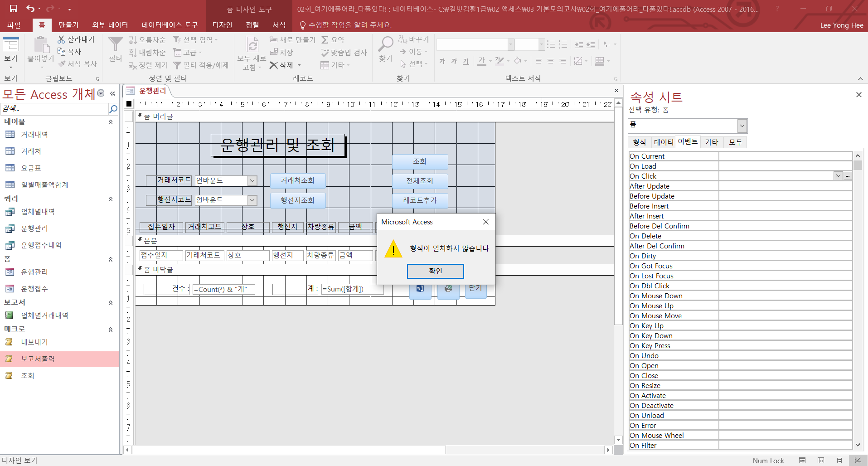Click the Find magnifier icon in the ribbon
Screen dimensions: 868x466
[385, 44]
